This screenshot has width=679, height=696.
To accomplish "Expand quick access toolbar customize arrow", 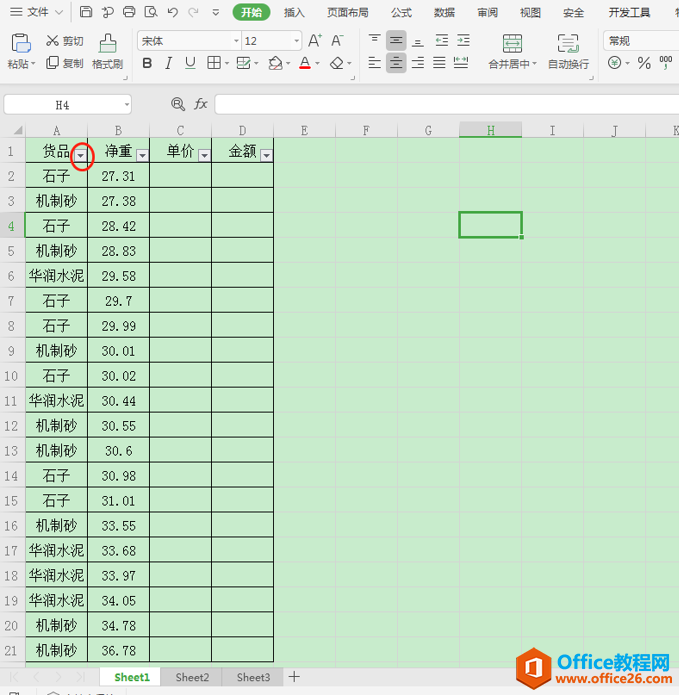I will [216, 12].
